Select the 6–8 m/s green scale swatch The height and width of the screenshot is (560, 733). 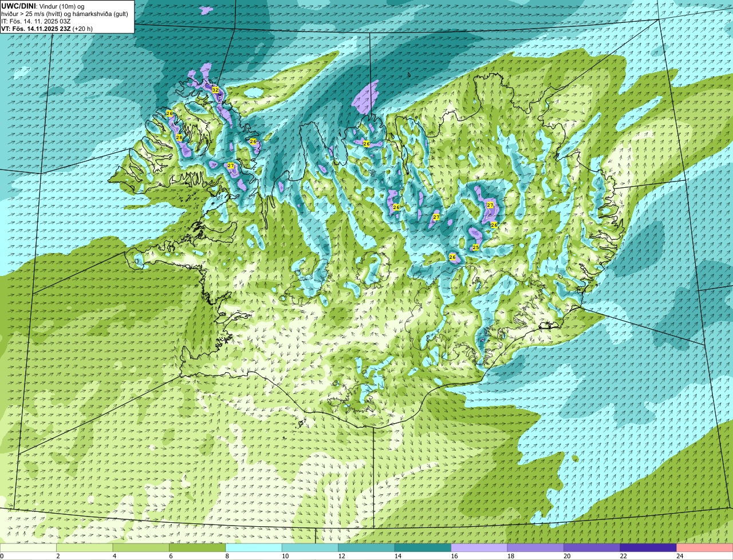click(x=198, y=547)
